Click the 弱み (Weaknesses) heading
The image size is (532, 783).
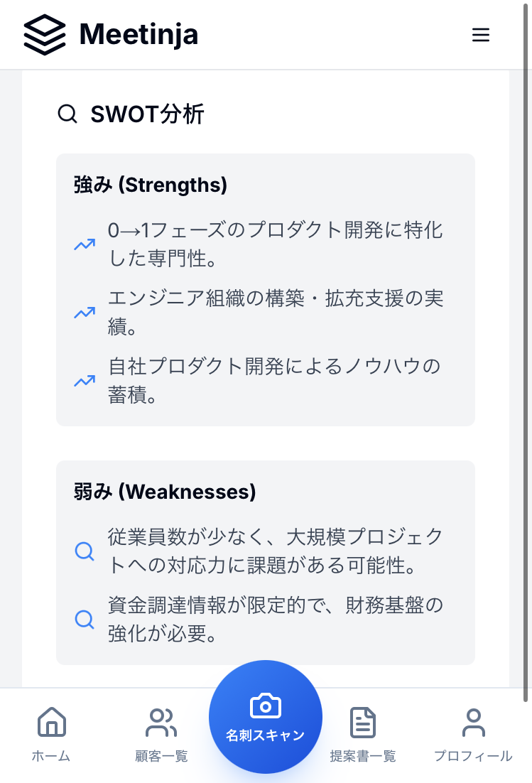(165, 492)
